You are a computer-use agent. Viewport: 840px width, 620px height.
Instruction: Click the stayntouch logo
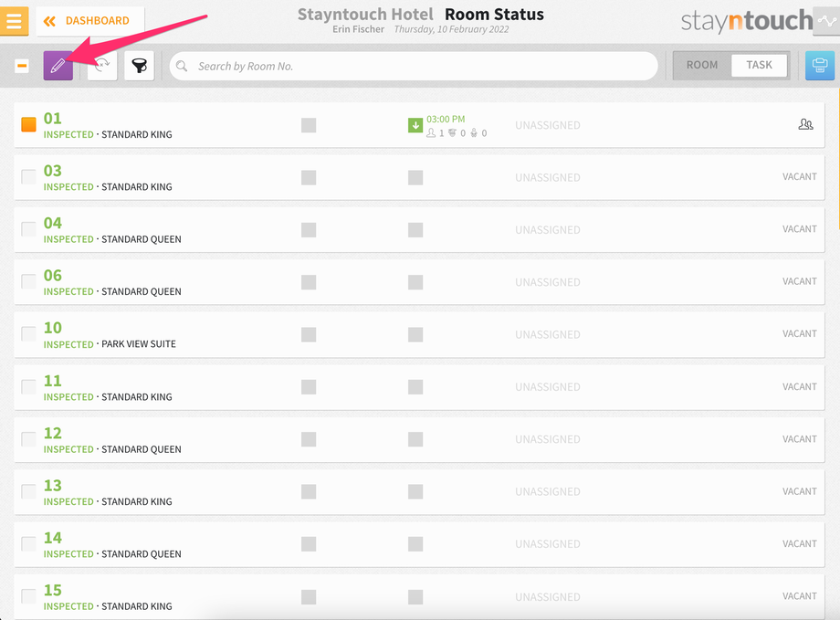pos(747,21)
